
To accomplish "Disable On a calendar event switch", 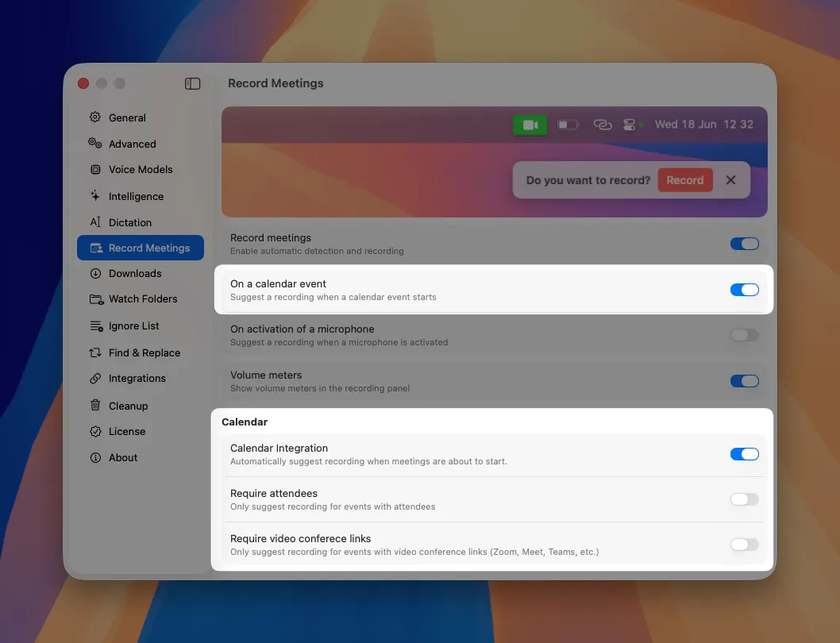I will pyautogui.click(x=745, y=290).
